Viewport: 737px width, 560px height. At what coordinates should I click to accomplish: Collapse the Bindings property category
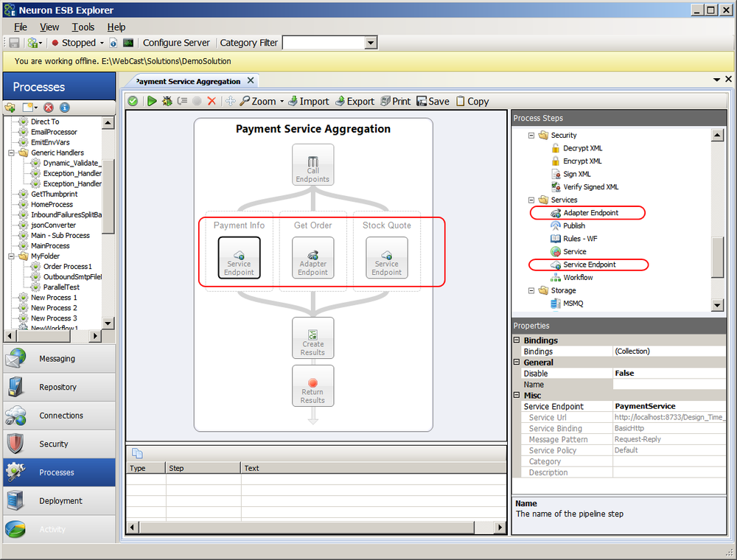tap(517, 340)
